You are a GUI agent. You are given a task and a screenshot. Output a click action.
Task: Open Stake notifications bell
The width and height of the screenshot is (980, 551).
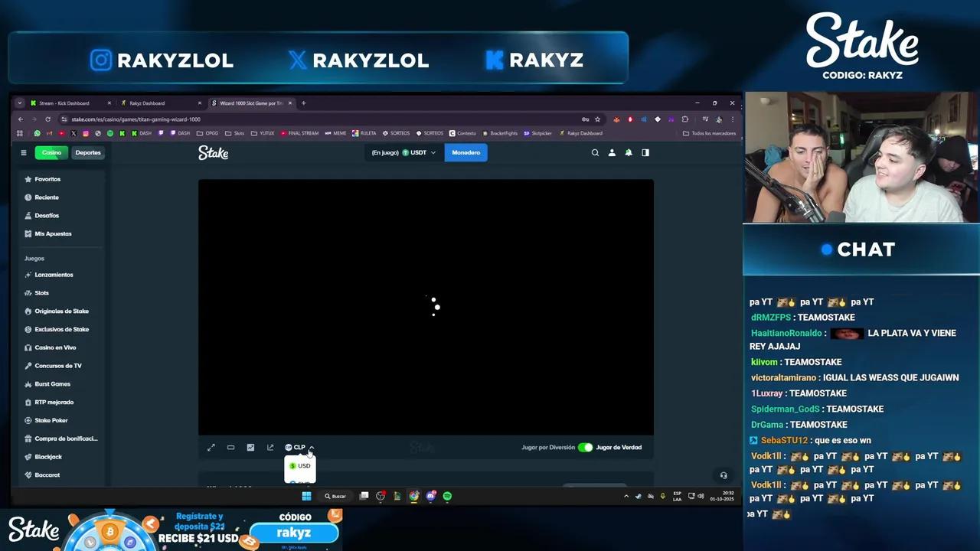(629, 152)
